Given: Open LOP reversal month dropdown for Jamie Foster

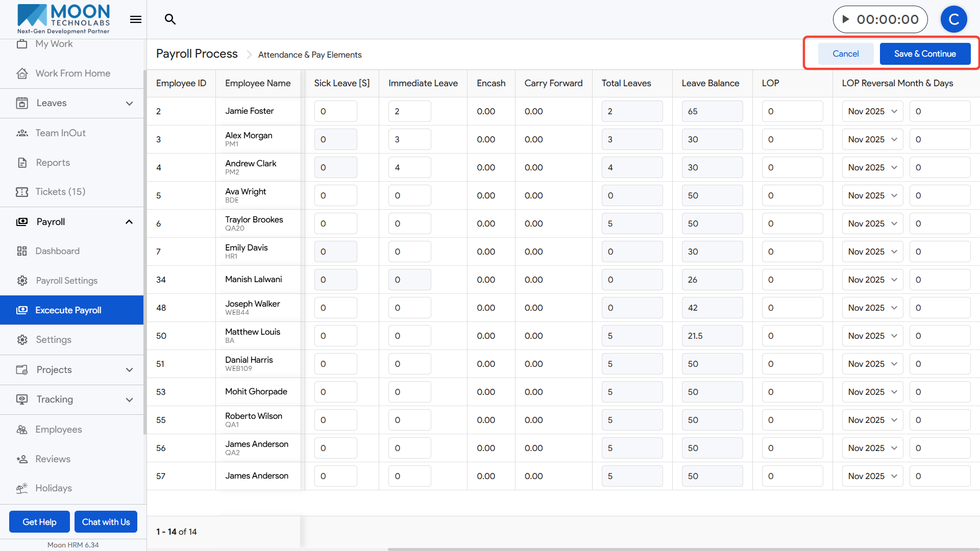Looking at the screenshot, I should coord(872,111).
